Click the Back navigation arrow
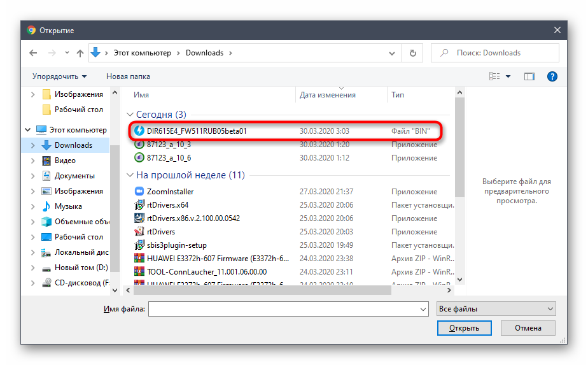Screen dimensions: 588x365 (34, 54)
